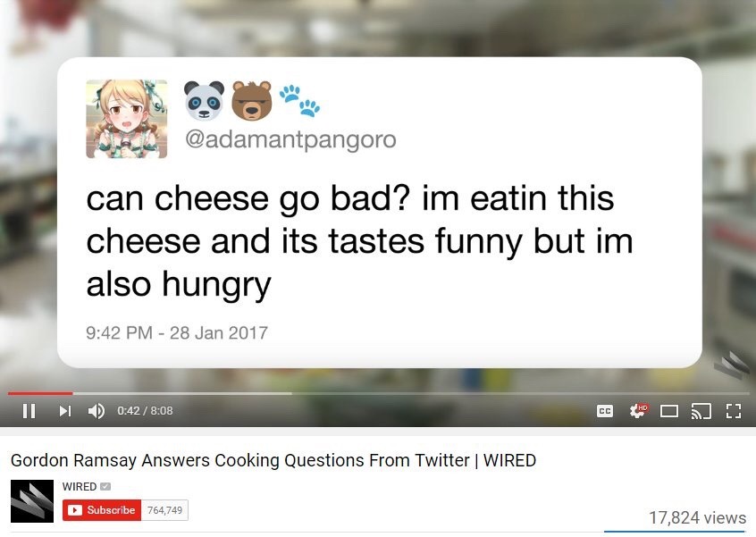Viewport: 756px width, 537px height.
Task: Click the anime profile picture in tweet
Action: pyautogui.click(x=127, y=119)
